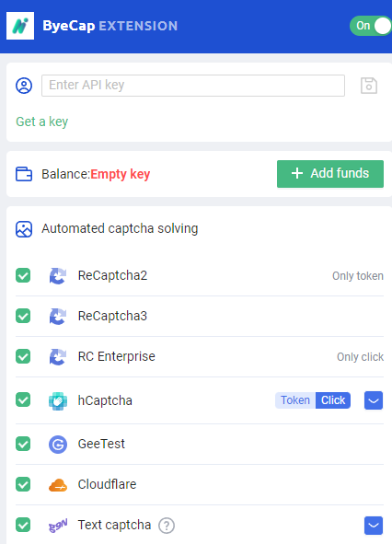
Task: Click the Balance: label text
Action: point(66,174)
